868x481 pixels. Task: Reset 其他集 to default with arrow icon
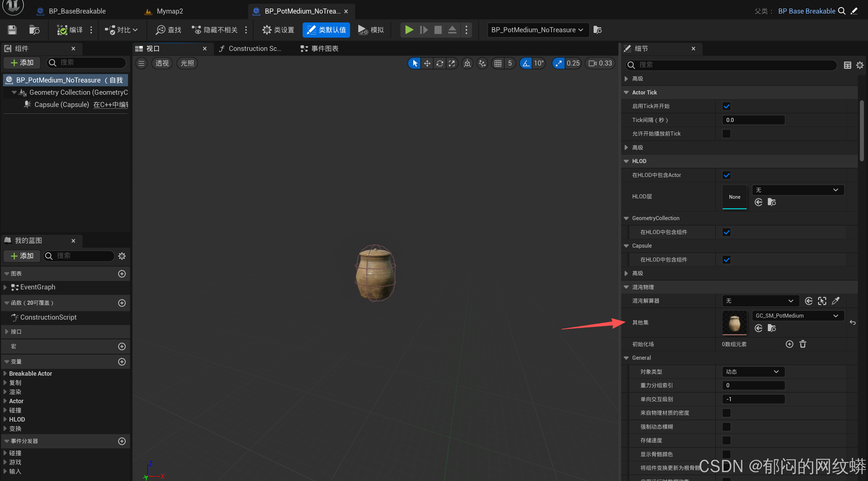853,322
